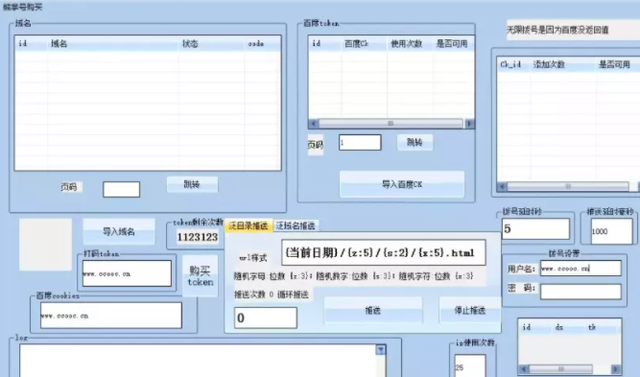Click the id/ds/tk table scrollbar thumb

561,369
